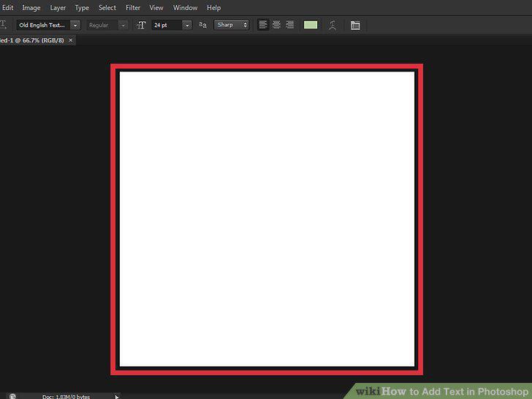Click inside the white canvas area
Screen dimensions: 532x399
tap(267, 218)
